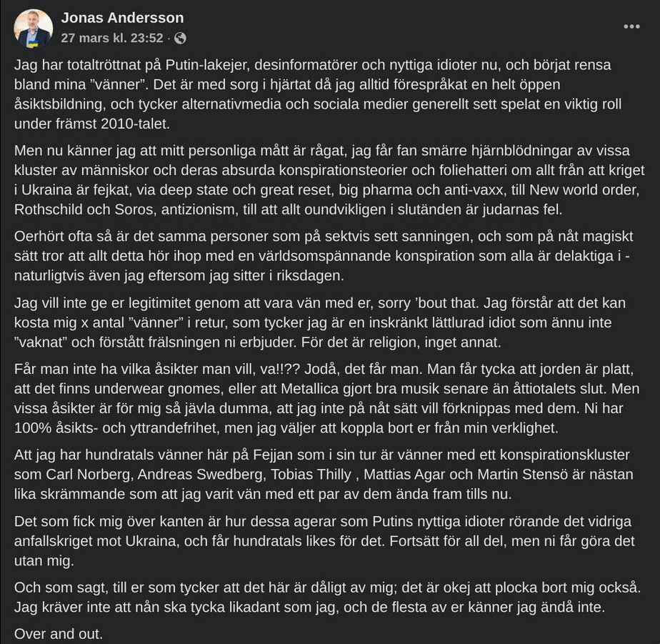Click the closing line "Over and out."

point(59,633)
